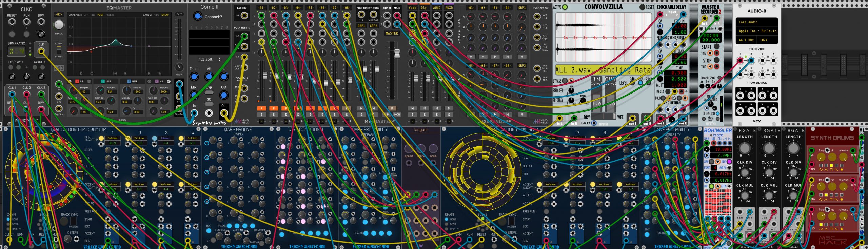
Task: Click the MixMaster MASTER fader handle
Action: tap(397, 54)
